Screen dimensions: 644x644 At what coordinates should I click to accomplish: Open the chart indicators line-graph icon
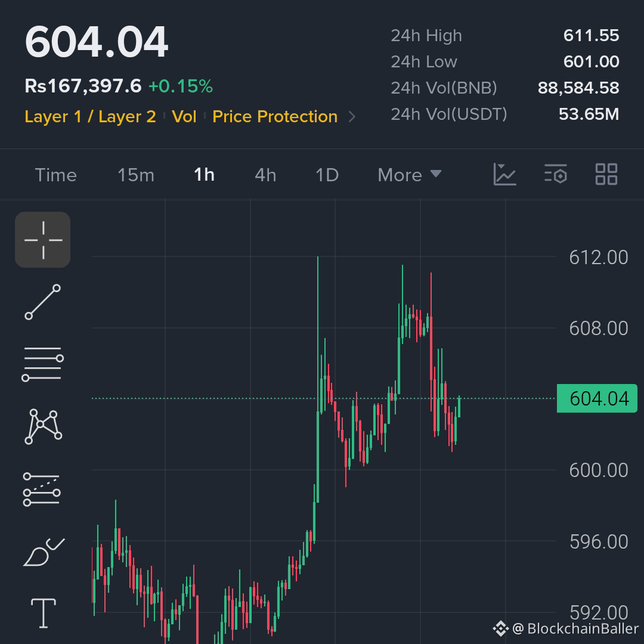point(505,175)
